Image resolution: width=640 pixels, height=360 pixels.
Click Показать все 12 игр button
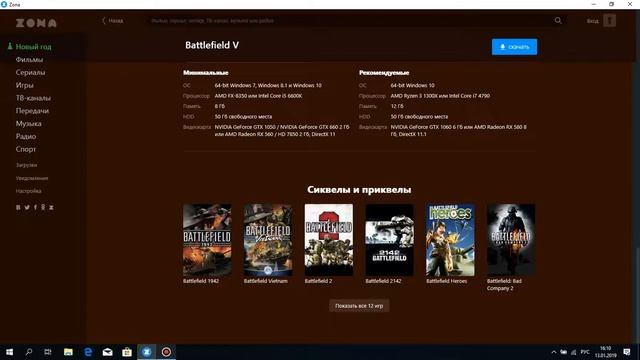coord(359,306)
